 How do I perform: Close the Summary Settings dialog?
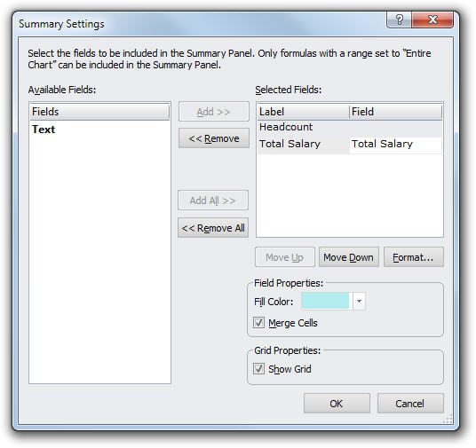(x=432, y=20)
